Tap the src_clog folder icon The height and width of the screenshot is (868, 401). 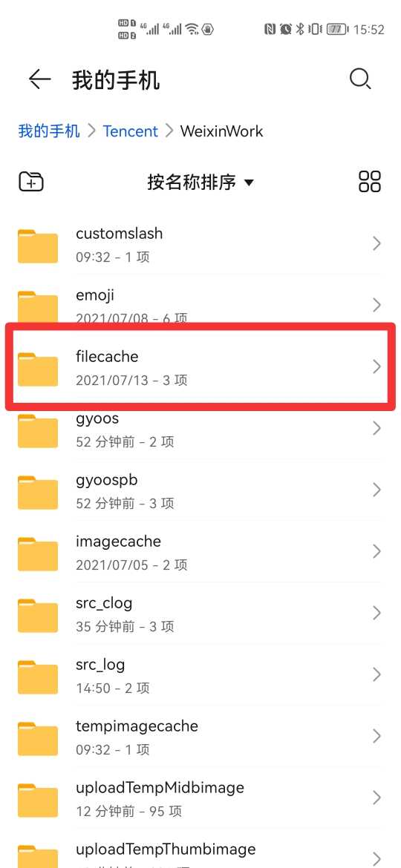(x=38, y=615)
